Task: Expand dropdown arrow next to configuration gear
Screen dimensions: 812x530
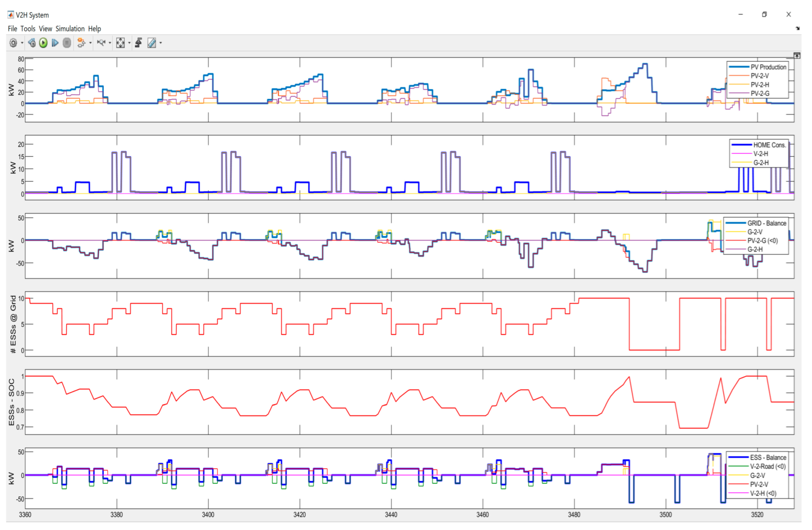Action: pos(22,43)
